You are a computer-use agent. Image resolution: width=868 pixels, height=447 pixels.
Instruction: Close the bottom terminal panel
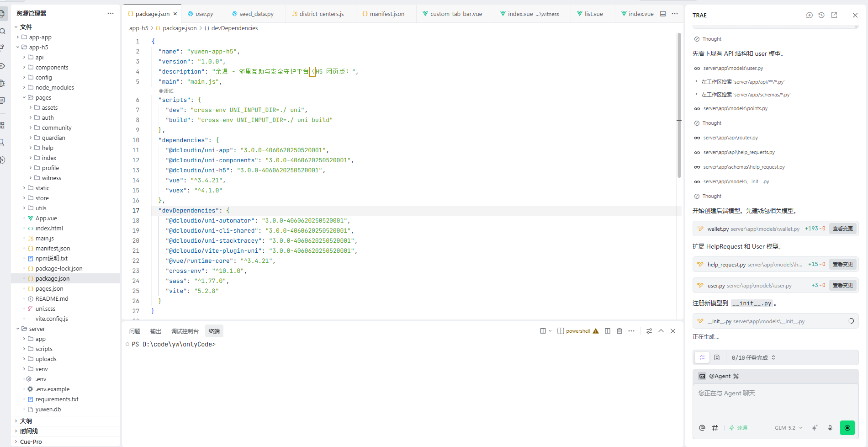[673, 331]
